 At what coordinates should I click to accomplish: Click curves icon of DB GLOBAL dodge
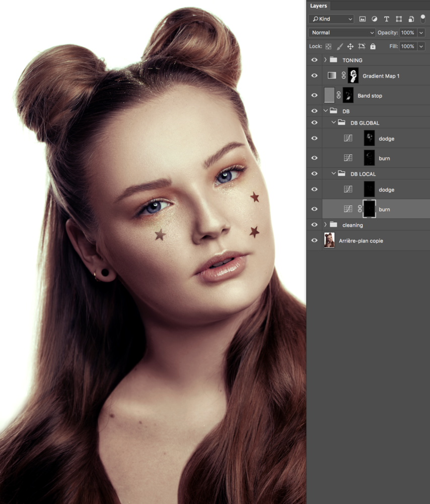point(348,138)
